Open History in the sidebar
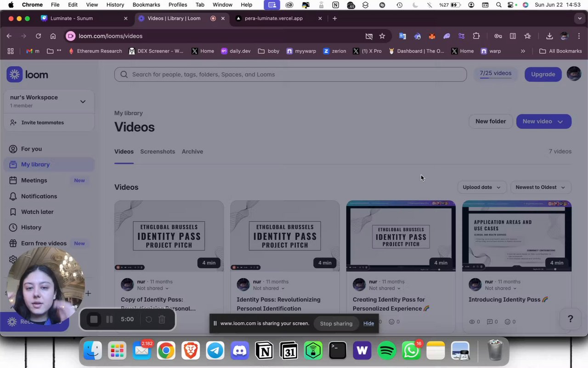Screen dimensions: 588x368 point(31,227)
